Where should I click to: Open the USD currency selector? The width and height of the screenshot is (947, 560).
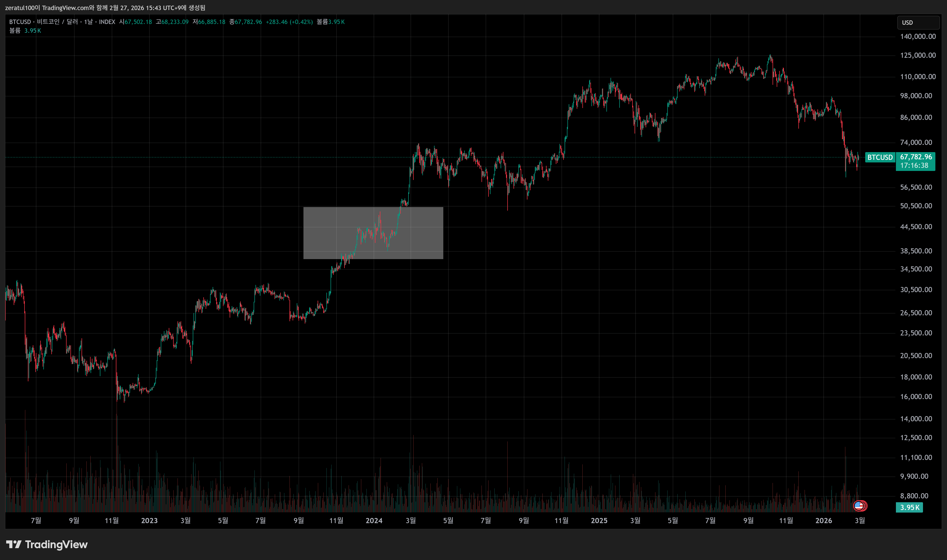coord(918,23)
